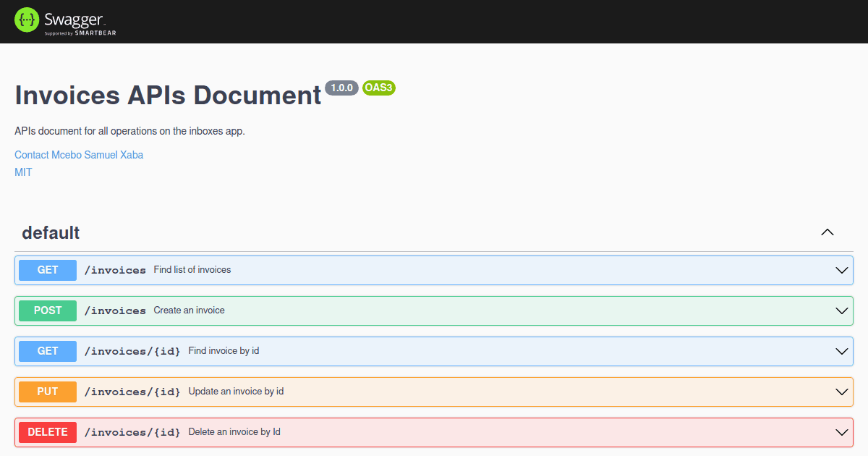Viewport: 868px width, 456px height.
Task: Expand the Update an invoice by id chevron
Action: (842, 392)
